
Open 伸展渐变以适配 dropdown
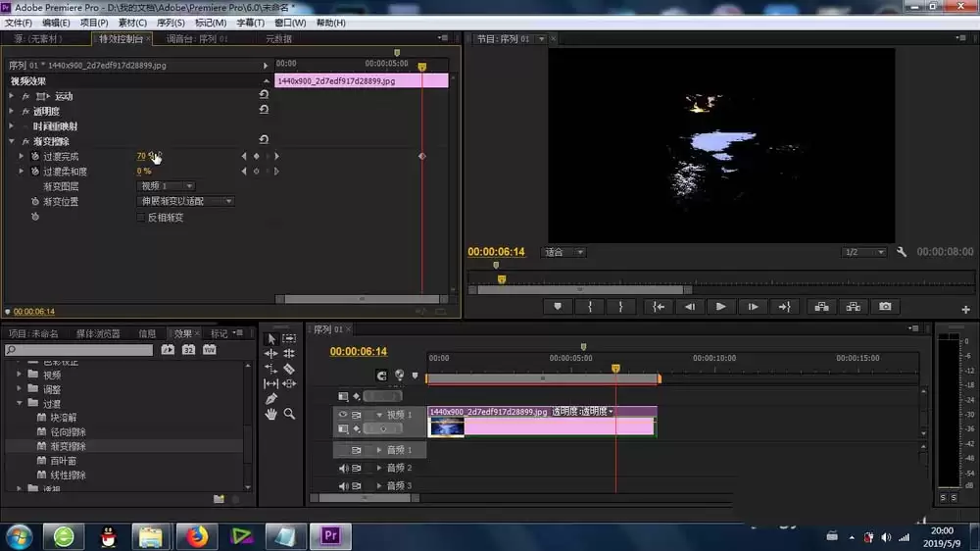coord(185,201)
